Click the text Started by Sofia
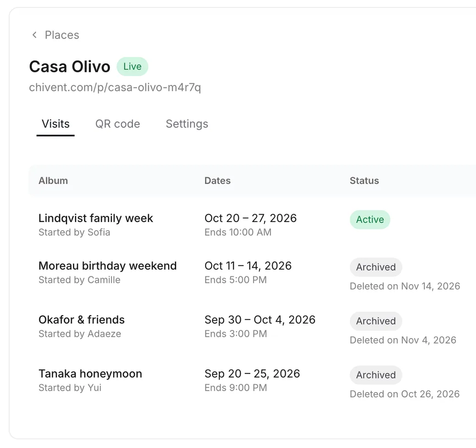 [74, 232]
